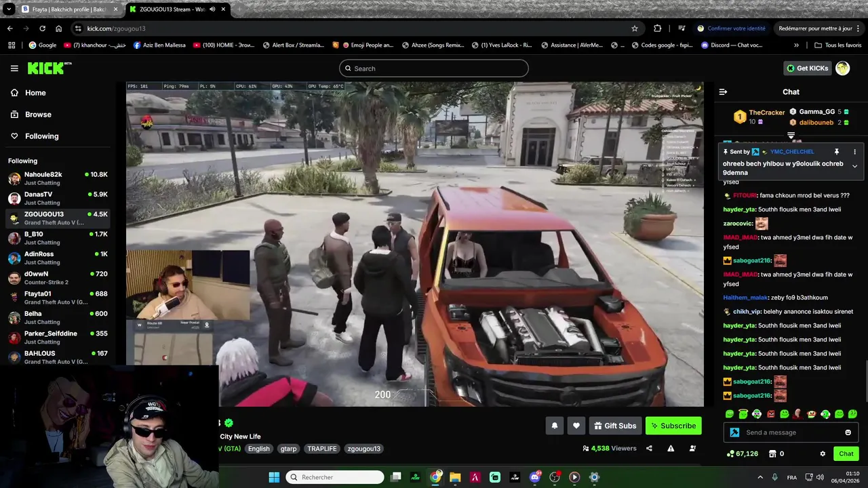
Task: Show more bookmarks chevron
Action: click(796, 45)
